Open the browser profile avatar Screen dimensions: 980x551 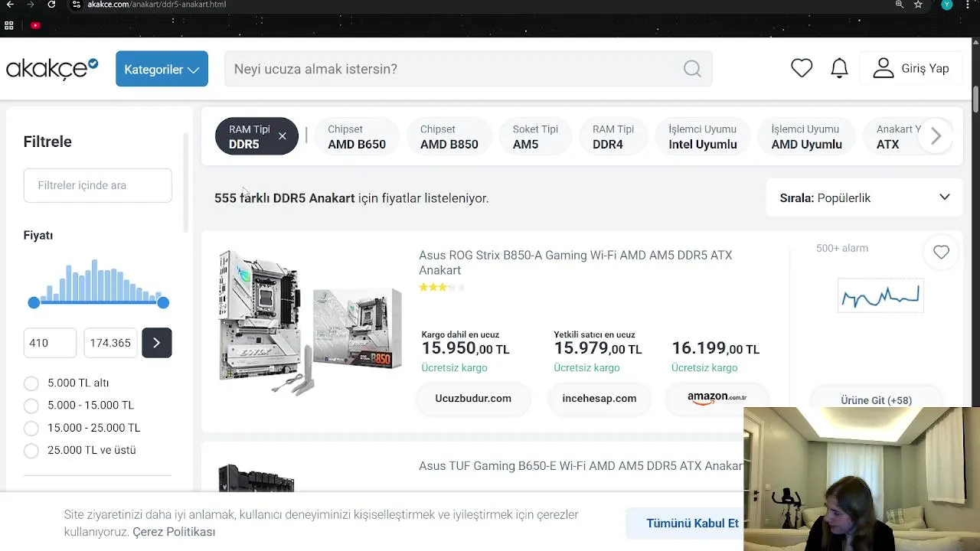[947, 5]
